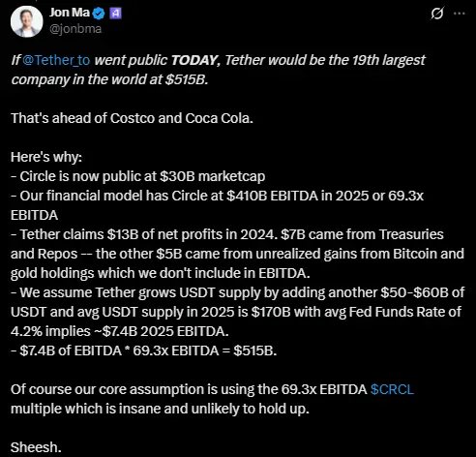
Task: Open the @jonbma handle link
Action: tap(75, 29)
